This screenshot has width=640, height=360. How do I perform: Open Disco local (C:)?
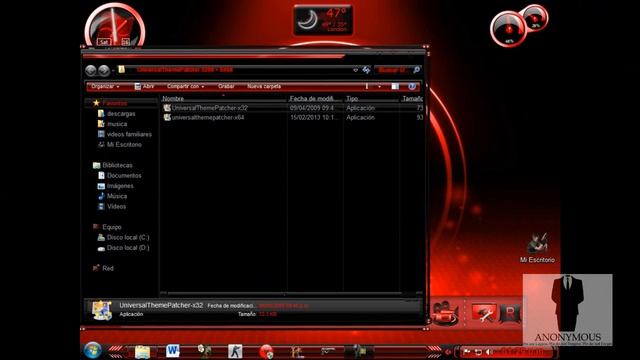pos(128,237)
